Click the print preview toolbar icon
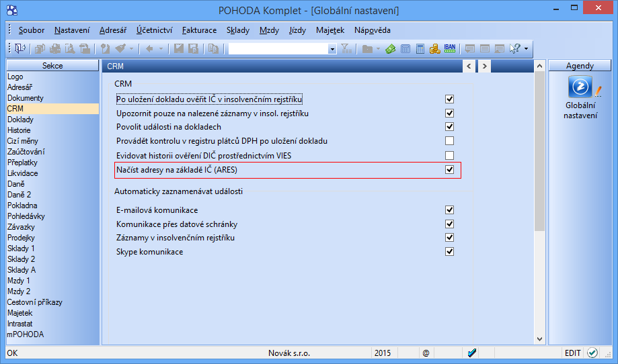Screen dimensions: 618x364 point(70,48)
